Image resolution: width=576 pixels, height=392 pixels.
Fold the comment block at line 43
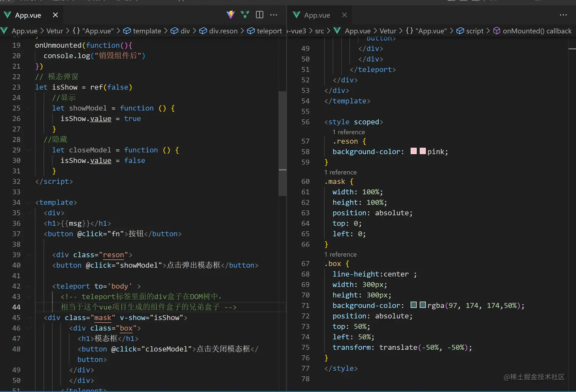pos(29,297)
